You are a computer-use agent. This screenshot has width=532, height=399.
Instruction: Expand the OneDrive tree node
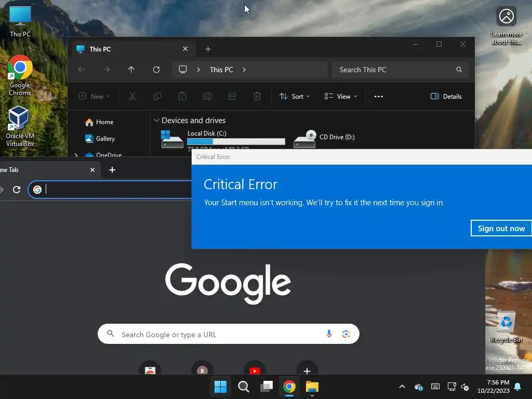click(x=76, y=155)
